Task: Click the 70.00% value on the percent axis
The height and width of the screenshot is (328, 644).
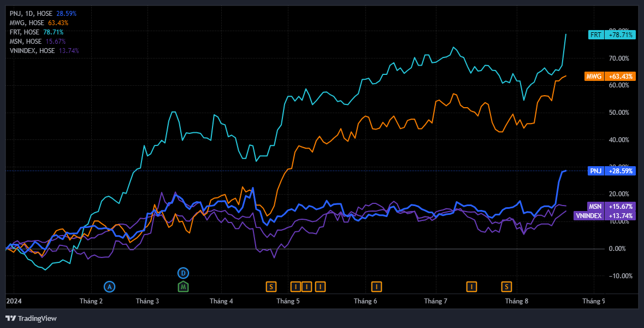Action: 619,58
